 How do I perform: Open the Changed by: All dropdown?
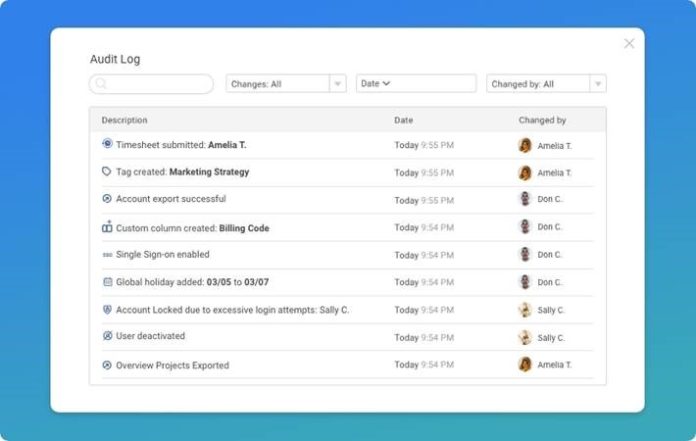[546, 83]
